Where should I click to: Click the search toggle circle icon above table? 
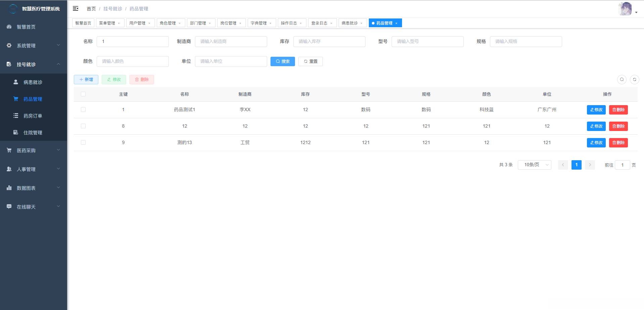pyautogui.click(x=622, y=80)
